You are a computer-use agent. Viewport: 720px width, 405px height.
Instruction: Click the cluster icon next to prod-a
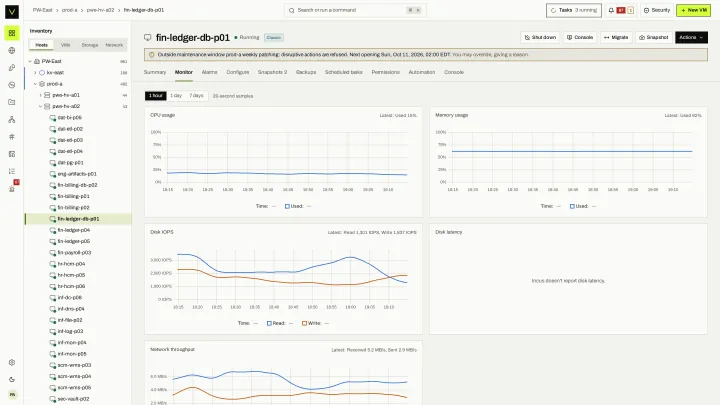click(x=42, y=84)
